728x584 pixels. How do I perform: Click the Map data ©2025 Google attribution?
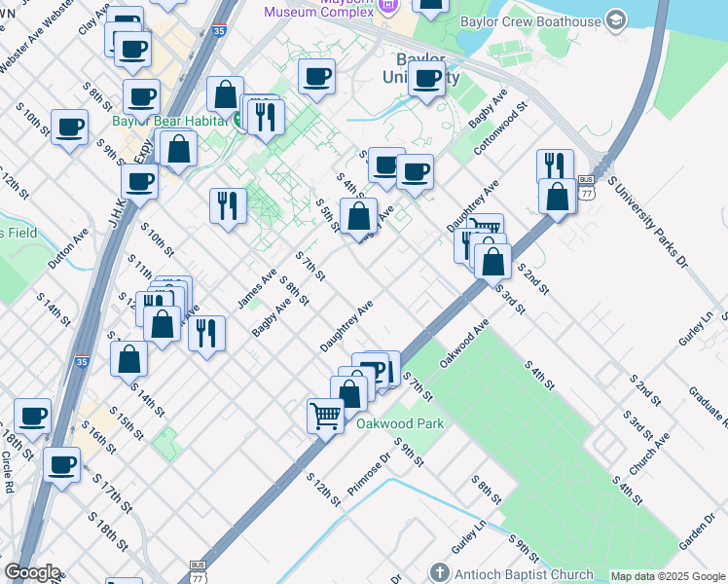click(x=668, y=576)
